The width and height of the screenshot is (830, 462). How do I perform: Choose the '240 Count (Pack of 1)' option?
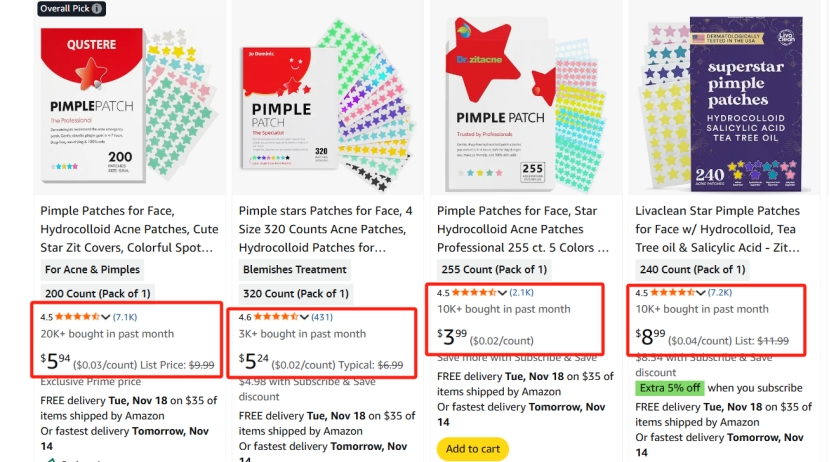tap(690, 270)
